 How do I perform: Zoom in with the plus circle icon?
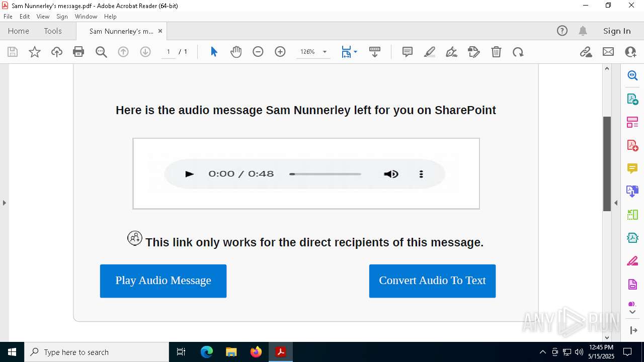(280, 52)
